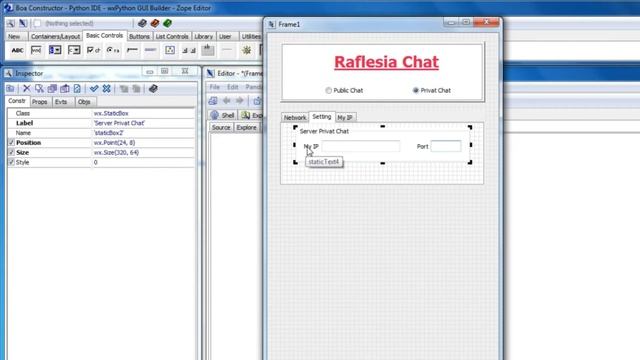This screenshot has height=360, width=640.
Task: Click the Editor toolbar forward arrow
Action: (240, 101)
